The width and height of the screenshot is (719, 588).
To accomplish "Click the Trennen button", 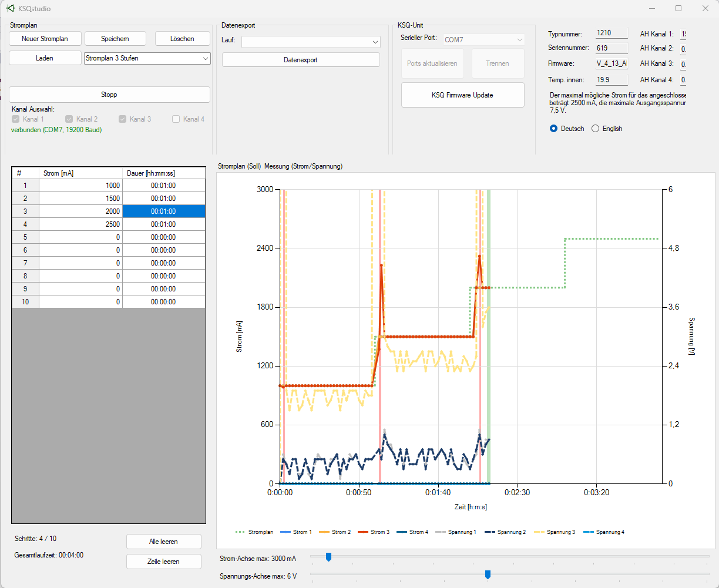I will [498, 63].
